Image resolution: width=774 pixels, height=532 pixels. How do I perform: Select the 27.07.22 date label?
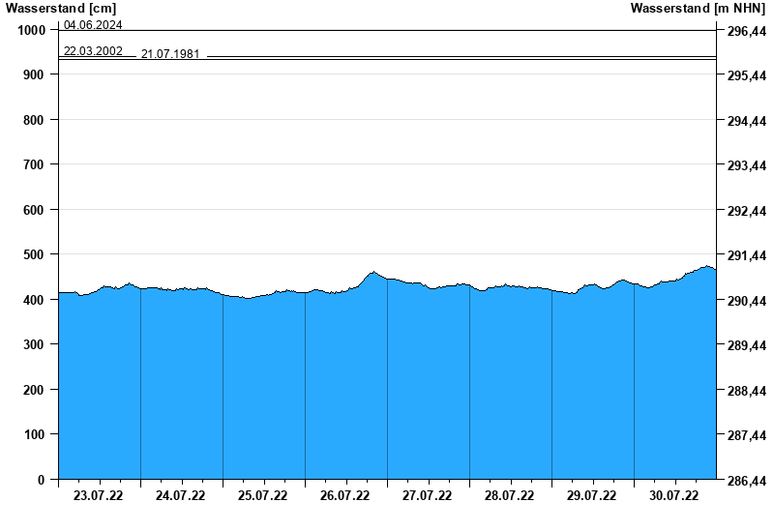[x=428, y=496]
